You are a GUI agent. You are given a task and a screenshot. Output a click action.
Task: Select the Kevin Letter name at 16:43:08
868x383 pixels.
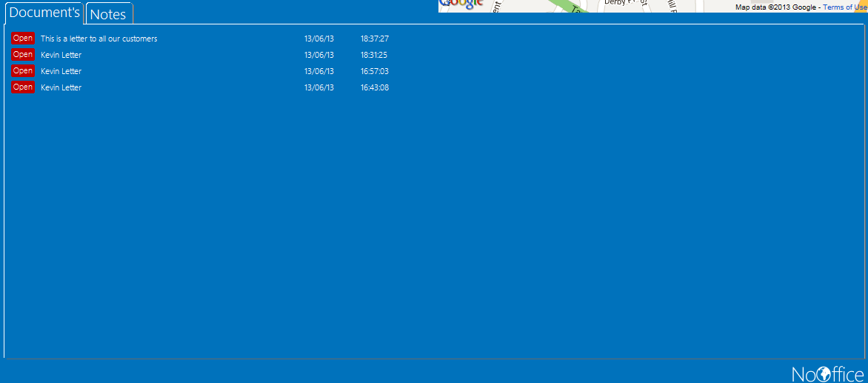click(x=61, y=87)
